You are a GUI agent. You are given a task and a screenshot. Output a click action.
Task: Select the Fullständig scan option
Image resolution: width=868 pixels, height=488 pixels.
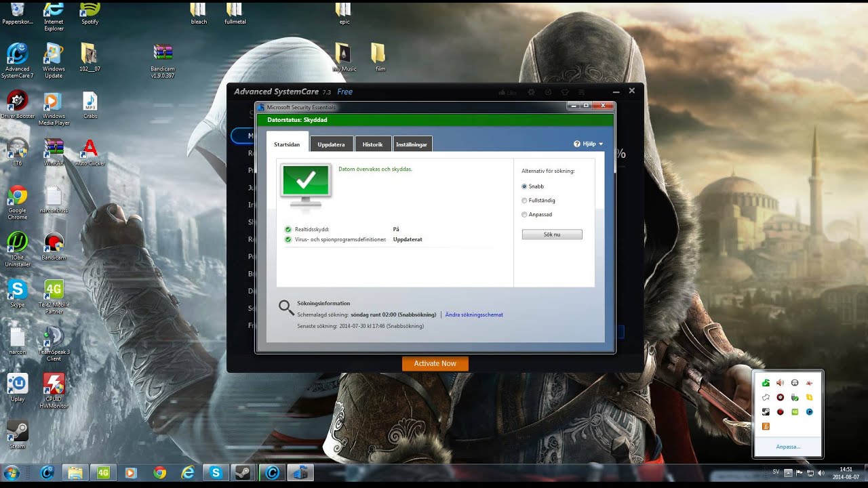pyautogui.click(x=524, y=201)
